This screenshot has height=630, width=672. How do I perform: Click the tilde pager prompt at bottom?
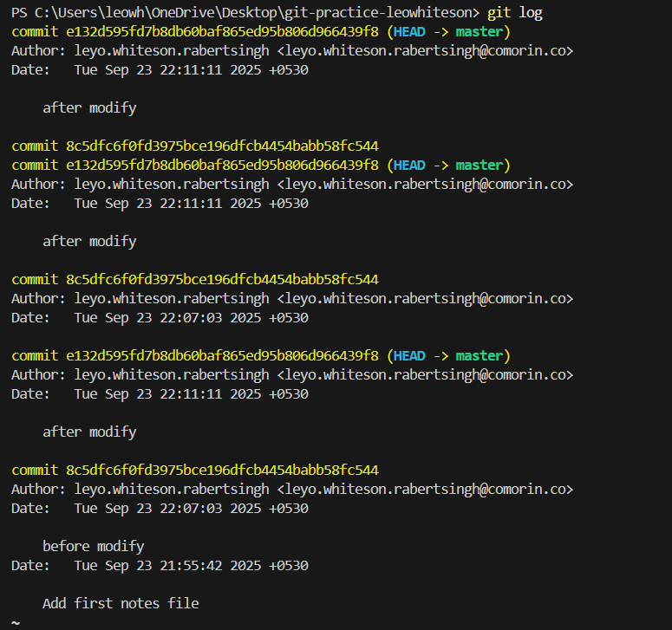(15, 622)
